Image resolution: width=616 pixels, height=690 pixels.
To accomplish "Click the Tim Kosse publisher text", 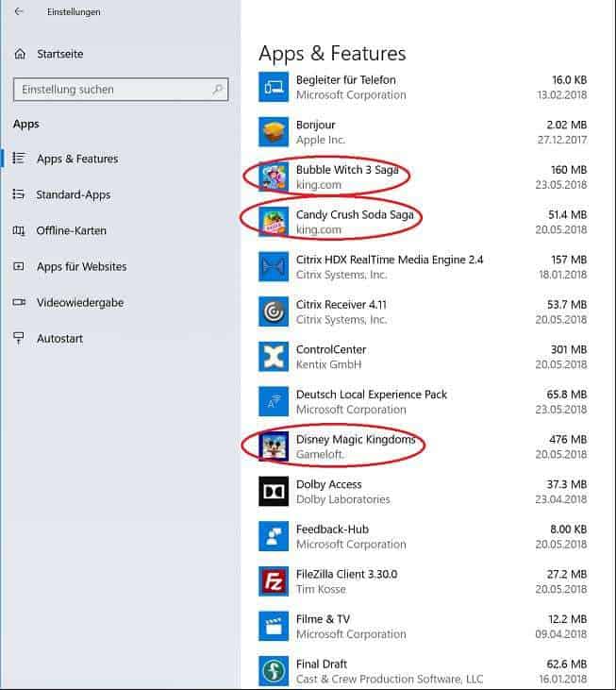I will click(x=321, y=589).
